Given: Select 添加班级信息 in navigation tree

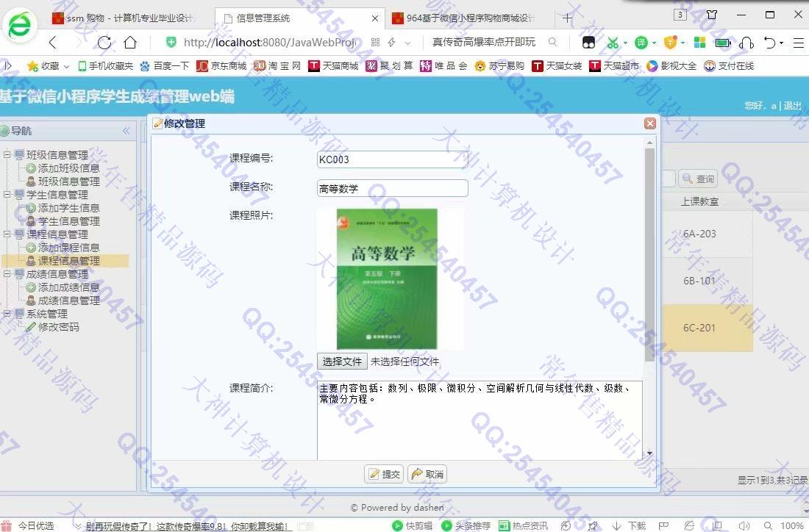Looking at the screenshot, I should [68, 168].
